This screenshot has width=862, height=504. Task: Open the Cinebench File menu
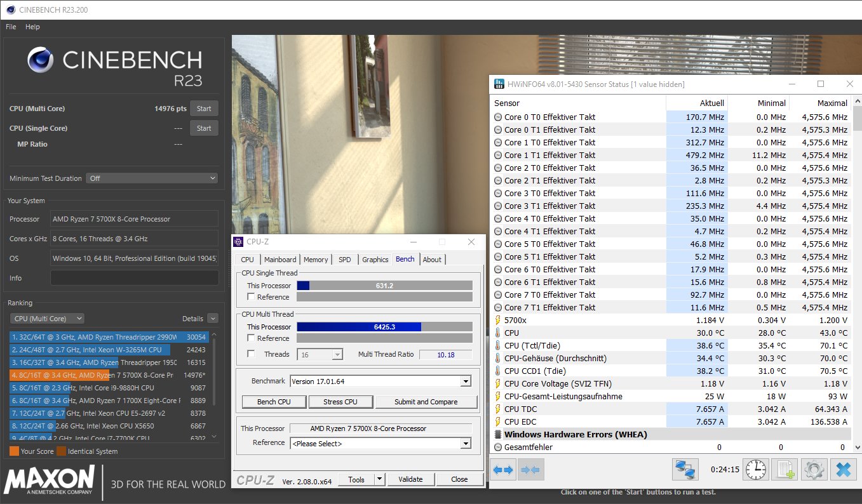pos(11,27)
